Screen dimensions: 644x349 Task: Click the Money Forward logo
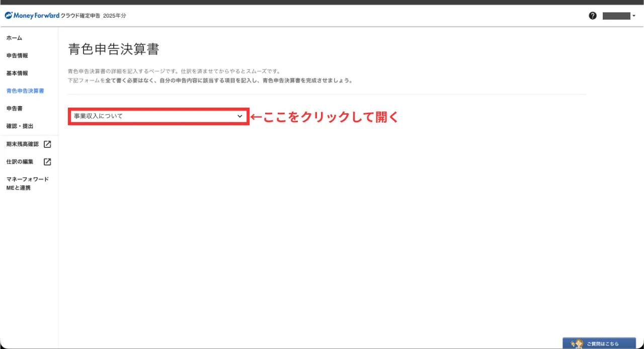(32, 16)
